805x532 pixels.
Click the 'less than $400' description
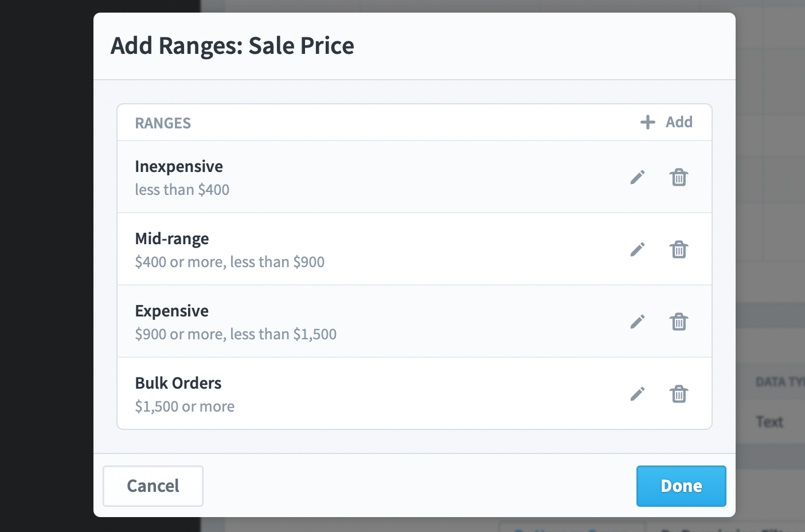point(182,190)
